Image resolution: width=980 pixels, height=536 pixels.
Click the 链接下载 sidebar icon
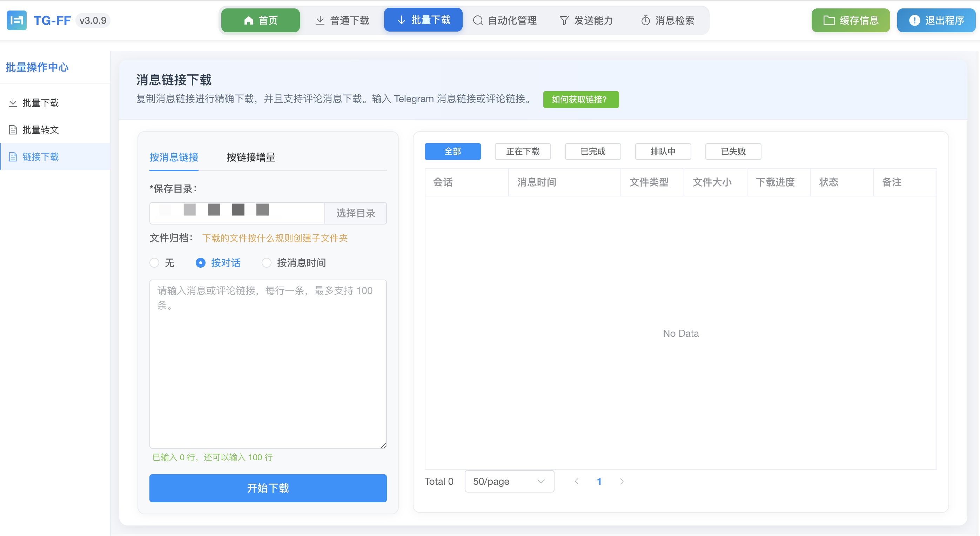13,157
